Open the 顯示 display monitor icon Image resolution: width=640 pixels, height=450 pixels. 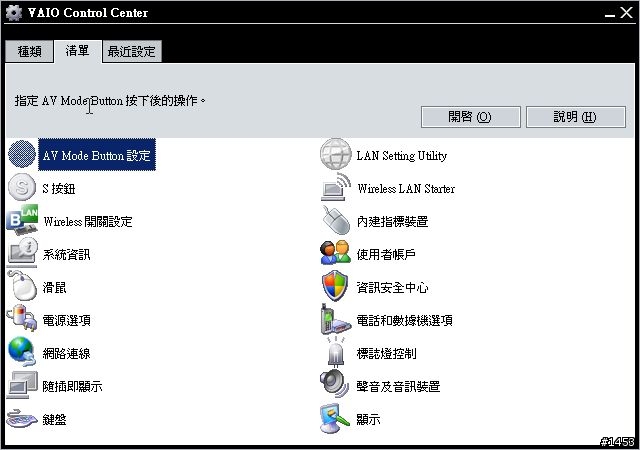click(x=335, y=418)
